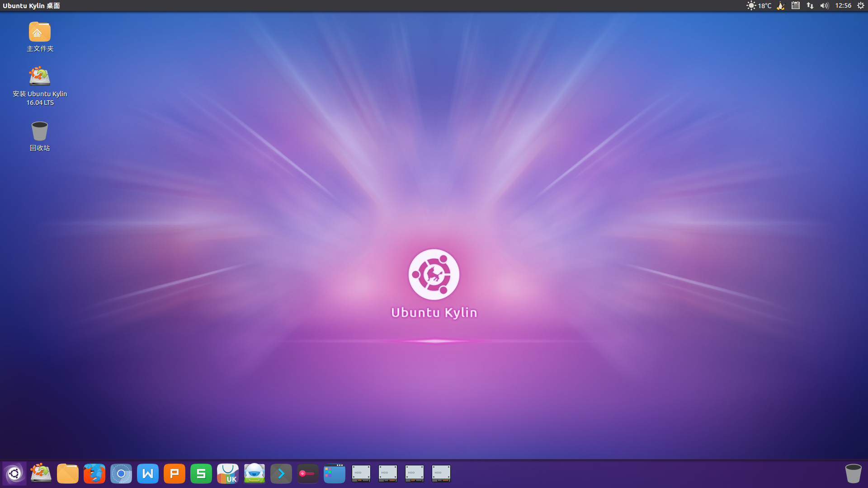868x488 pixels.
Task: Start the Ubuntu Kylin installer from the dock
Action: pos(41,473)
